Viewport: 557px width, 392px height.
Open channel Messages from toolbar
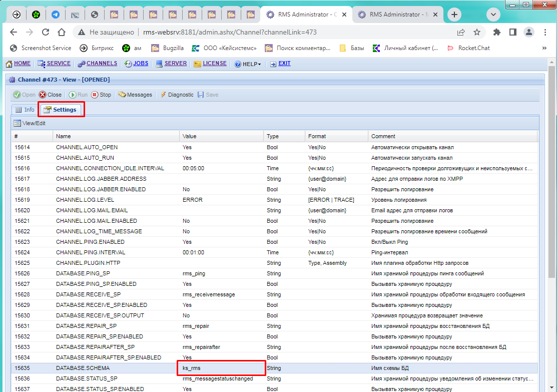pos(135,95)
